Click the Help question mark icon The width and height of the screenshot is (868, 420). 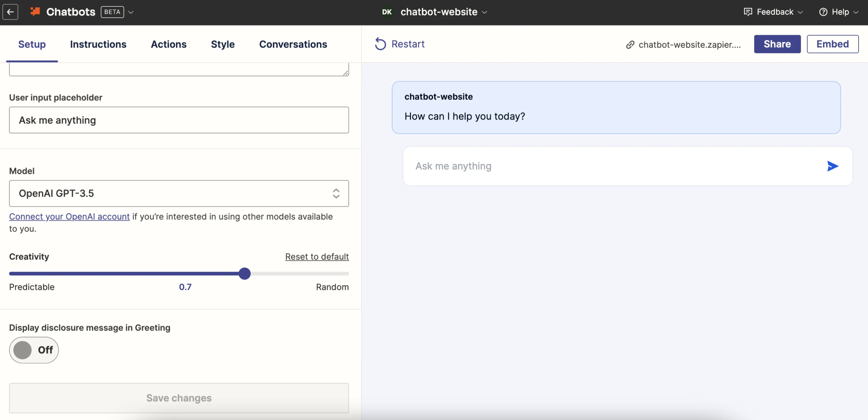click(823, 12)
